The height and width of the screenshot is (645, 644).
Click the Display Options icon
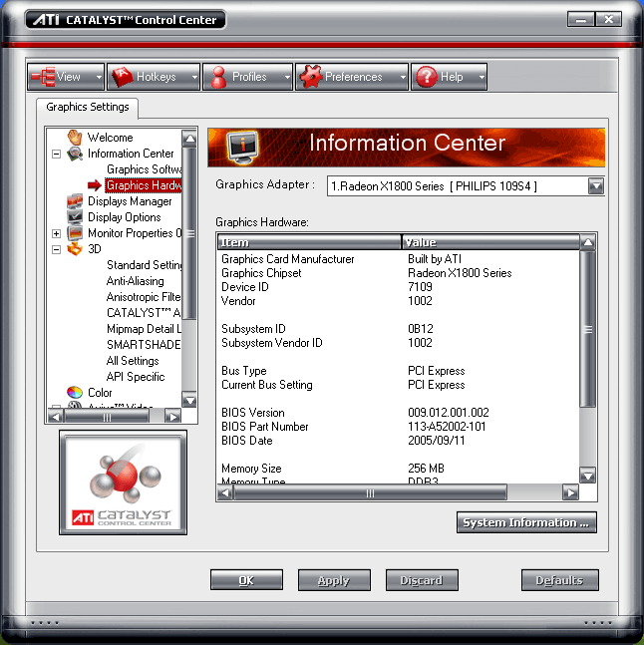click(x=75, y=216)
